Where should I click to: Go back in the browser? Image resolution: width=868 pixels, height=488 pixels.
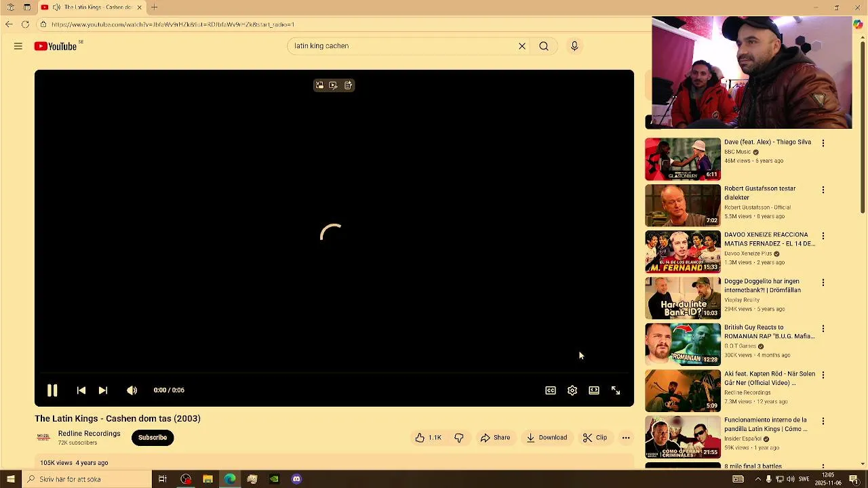point(9,24)
